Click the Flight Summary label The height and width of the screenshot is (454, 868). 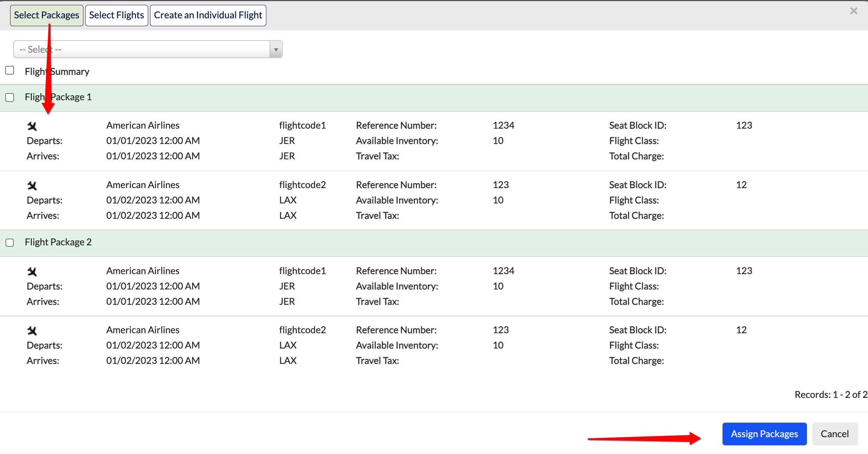57,71
